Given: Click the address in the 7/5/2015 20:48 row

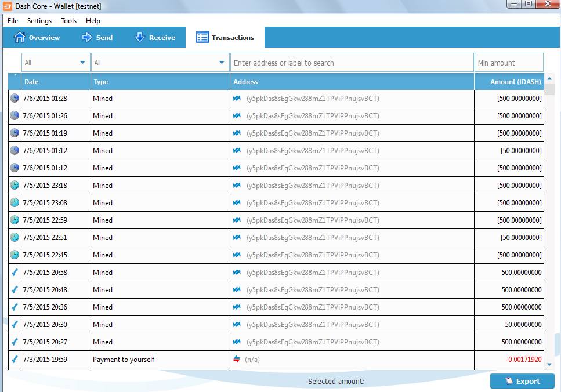Looking at the screenshot, I should (313, 289).
